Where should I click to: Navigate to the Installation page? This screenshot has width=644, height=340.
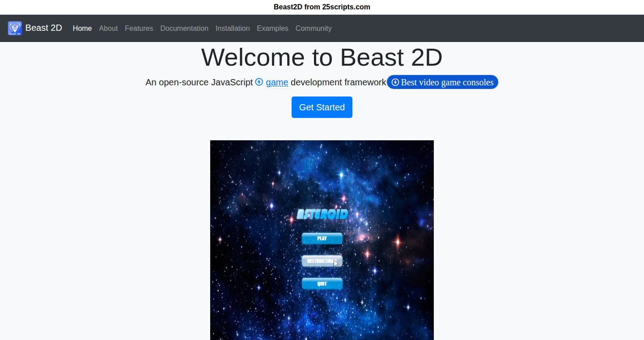[x=233, y=28]
